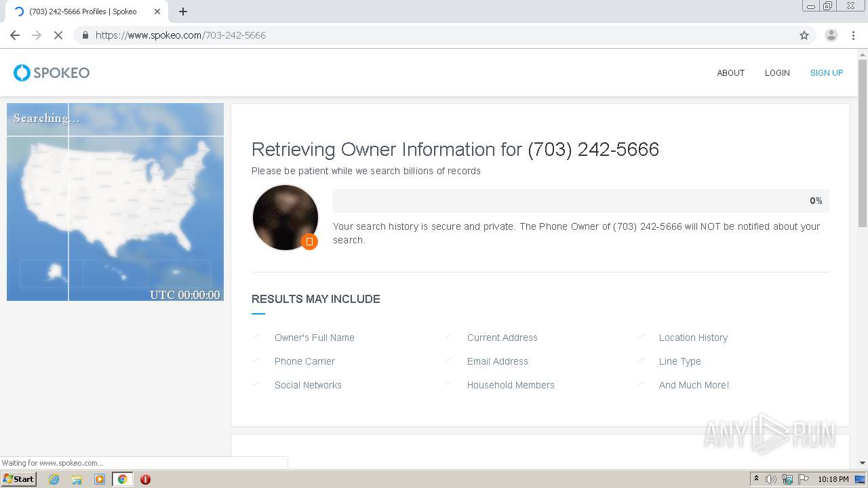Open the Chrome profile avatar menu
The height and width of the screenshot is (488, 868).
point(831,35)
